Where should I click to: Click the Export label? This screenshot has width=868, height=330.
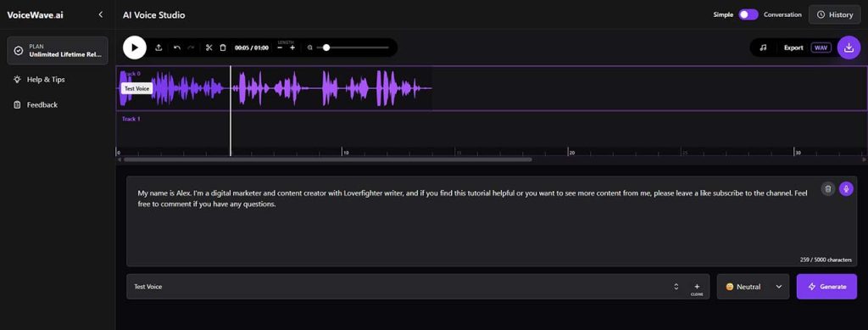pos(793,48)
